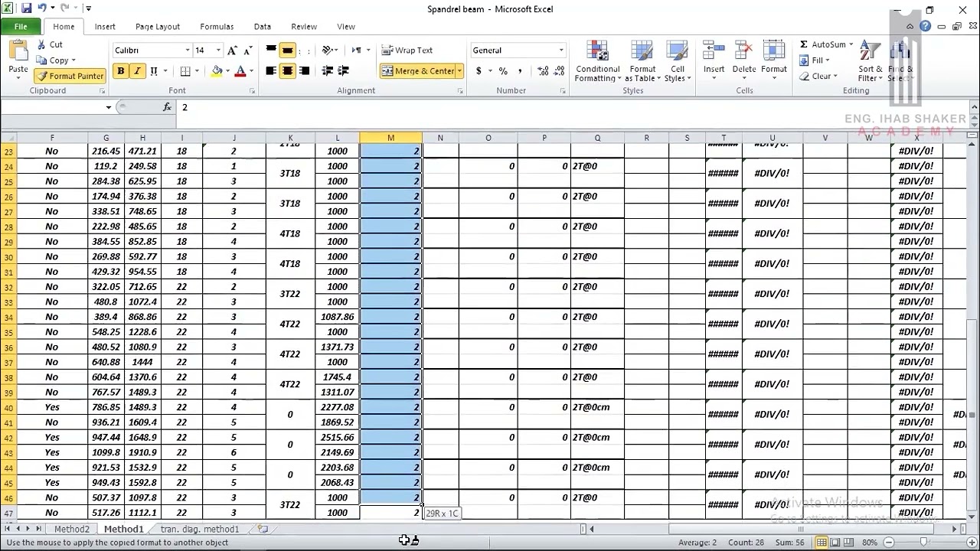Click the insert function fx icon
The image size is (980, 551).
[167, 107]
